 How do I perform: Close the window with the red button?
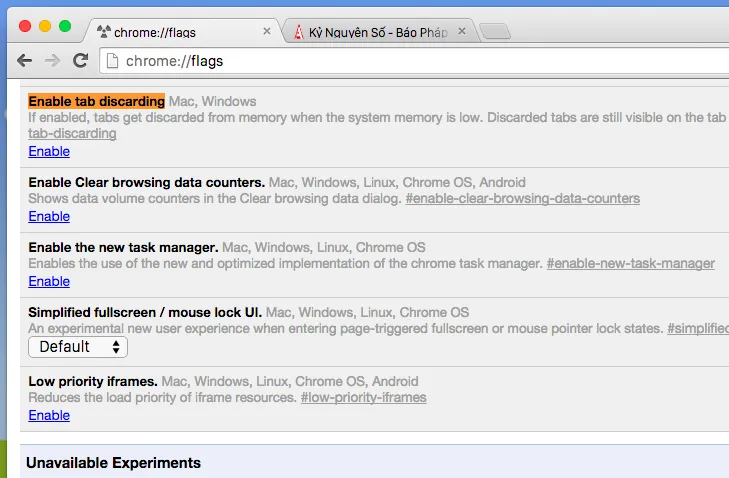click(x=25, y=26)
